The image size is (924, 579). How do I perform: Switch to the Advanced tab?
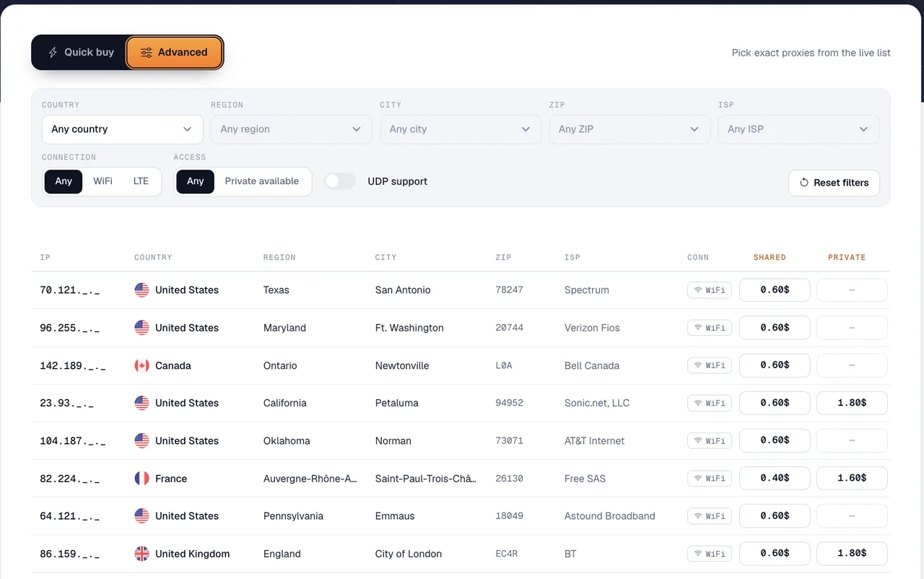click(174, 53)
